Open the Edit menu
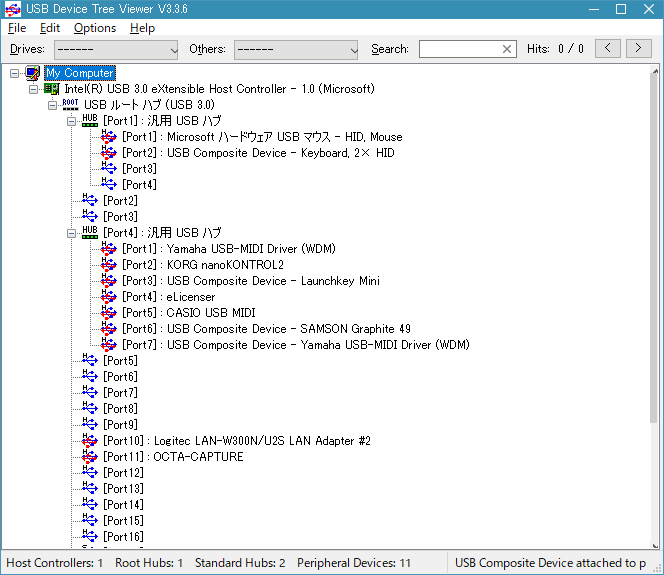The width and height of the screenshot is (664, 575). 50,28
